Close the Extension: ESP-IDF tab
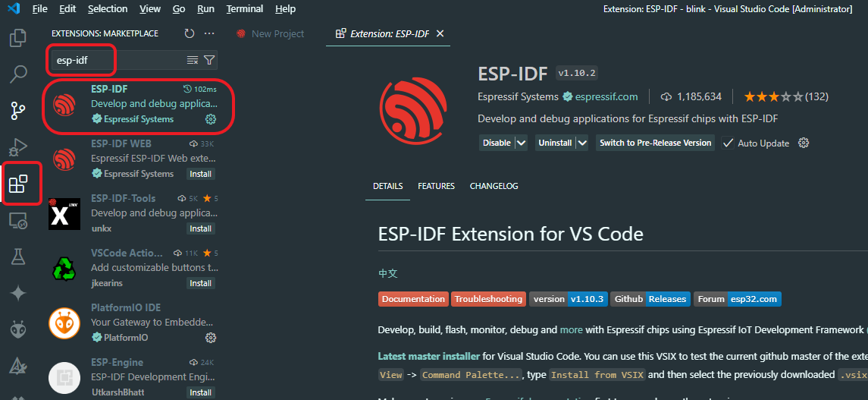The width and height of the screenshot is (868, 400). coord(440,34)
